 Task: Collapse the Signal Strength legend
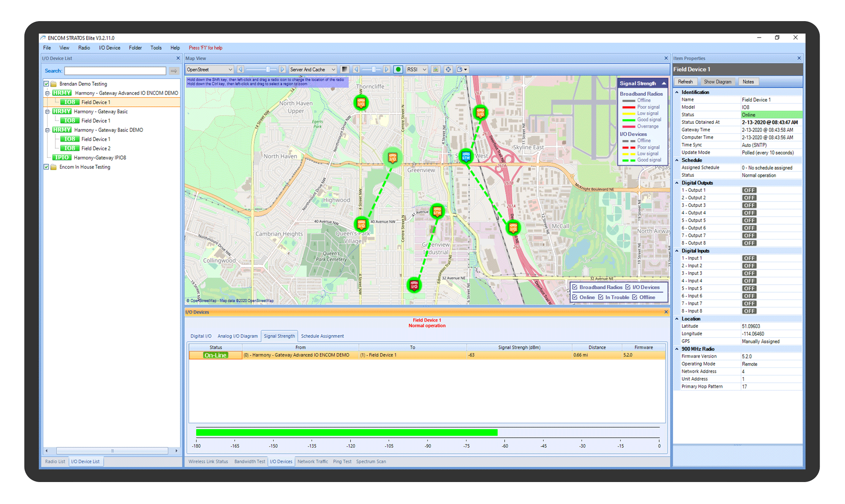click(x=664, y=83)
